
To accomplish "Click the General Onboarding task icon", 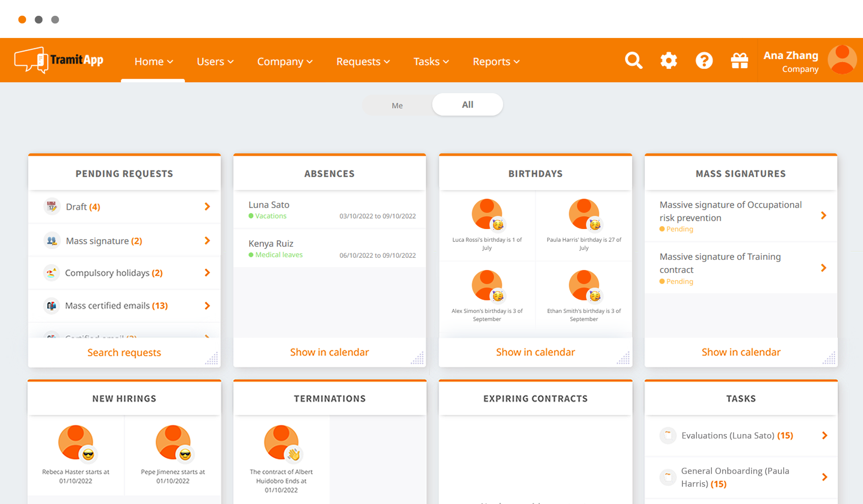I will coord(668,477).
